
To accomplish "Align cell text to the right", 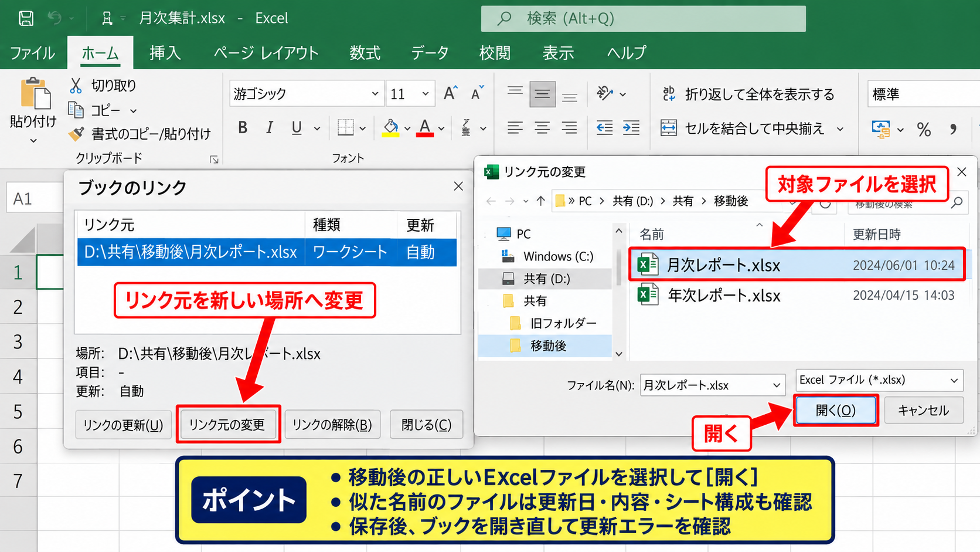I will (569, 127).
